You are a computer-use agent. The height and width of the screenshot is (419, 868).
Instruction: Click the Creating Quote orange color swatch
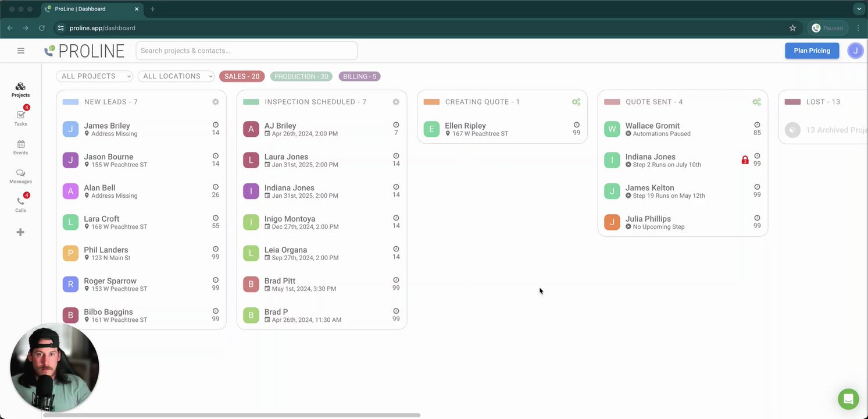[431, 102]
